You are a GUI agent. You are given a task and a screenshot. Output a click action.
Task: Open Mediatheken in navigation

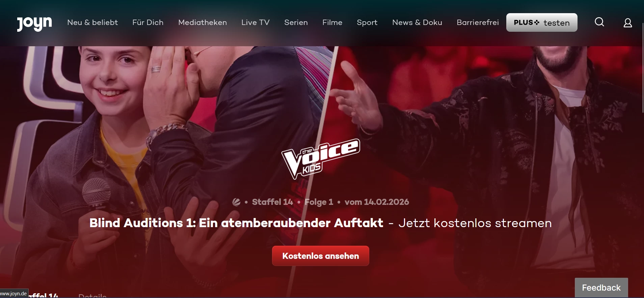pyautogui.click(x=203, y=22)
